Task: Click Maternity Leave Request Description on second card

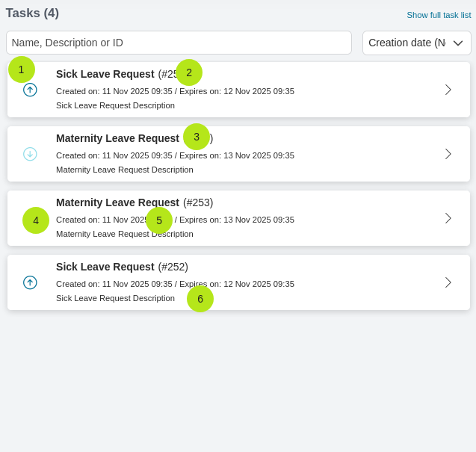Action: [x=124, y=170]
